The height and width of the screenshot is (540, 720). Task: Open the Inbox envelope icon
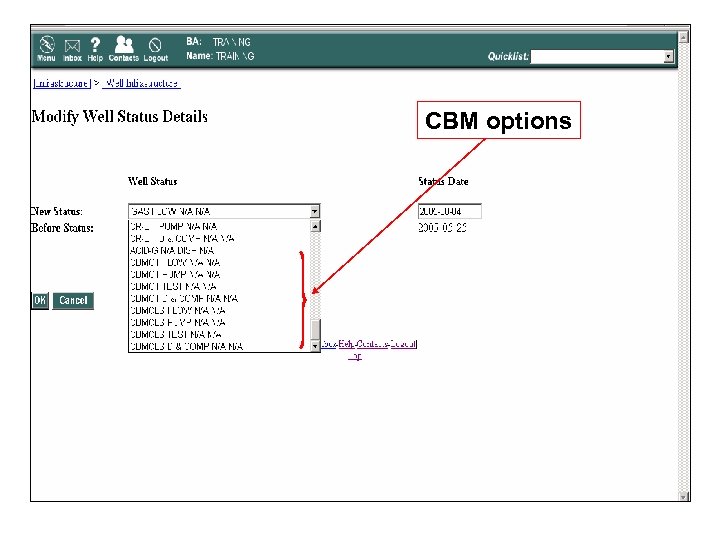[x=72, y=51]
